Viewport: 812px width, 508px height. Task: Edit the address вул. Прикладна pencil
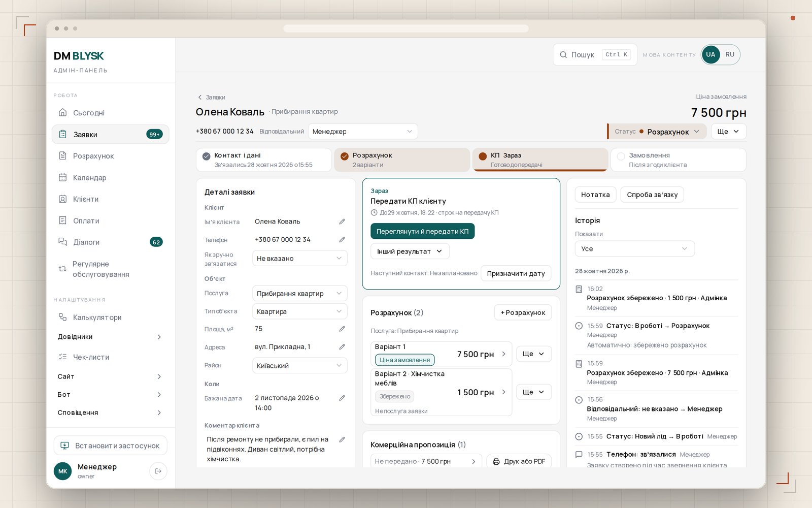click(342, 347)
